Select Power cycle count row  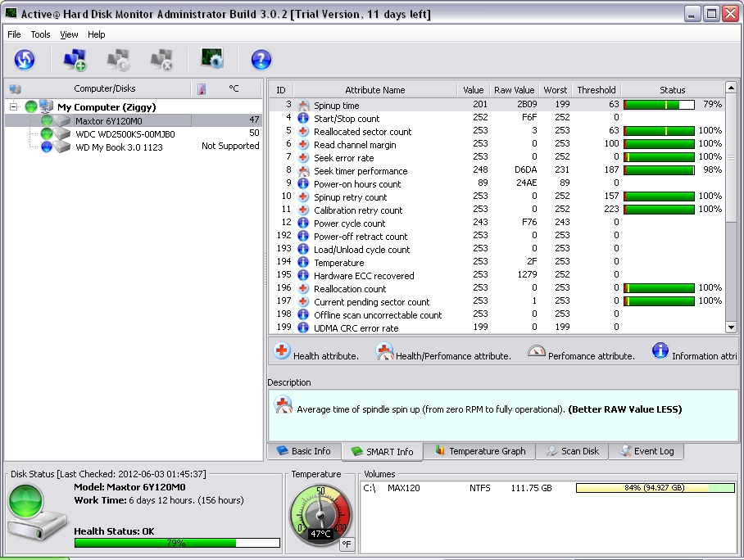(497, 224)
